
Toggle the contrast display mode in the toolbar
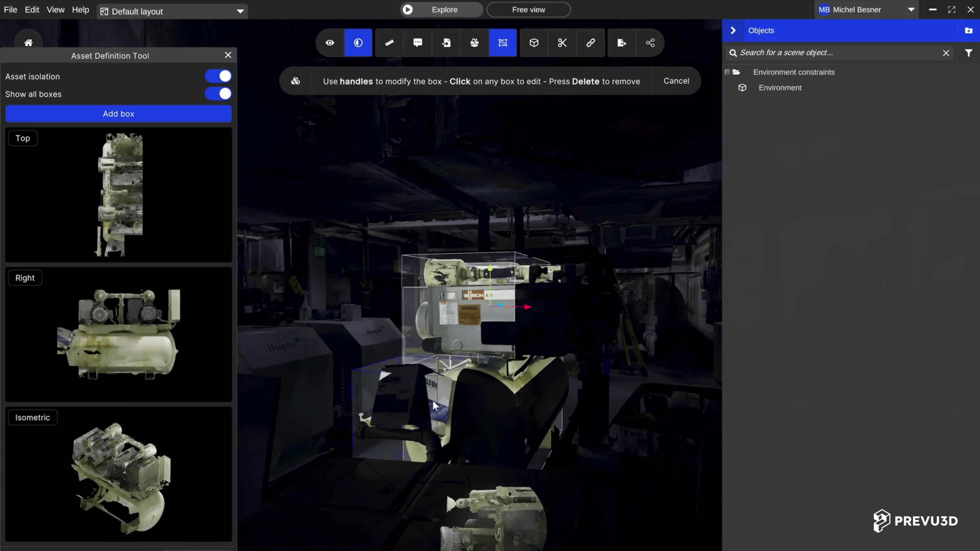click(x=358, y=43)
